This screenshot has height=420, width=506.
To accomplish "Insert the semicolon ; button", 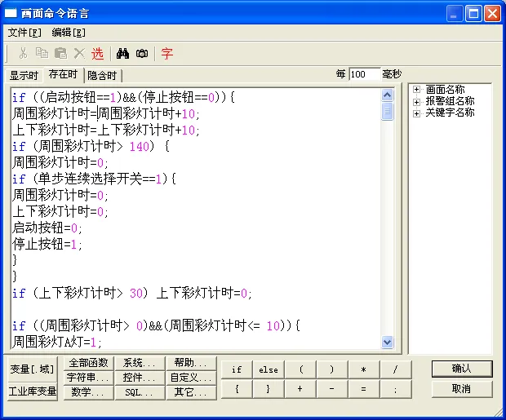I will [x=396, y=389].
